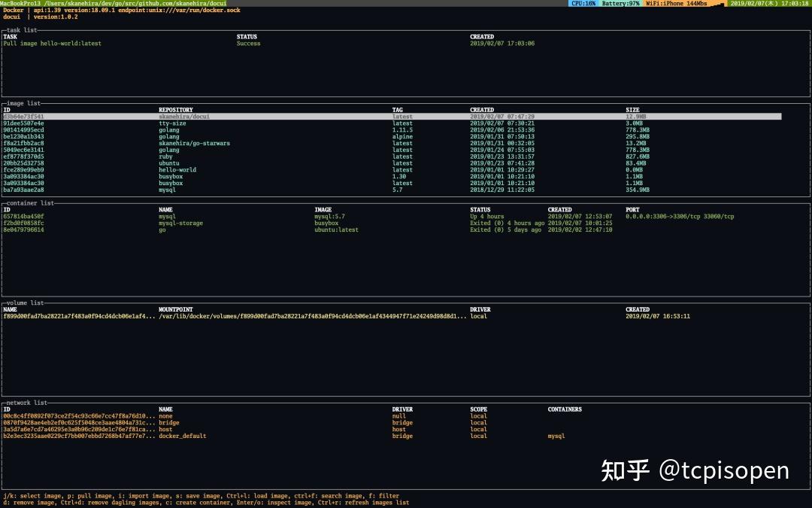
Task: Click the IMAGE column header in container list
Action: tap(323, 210)
